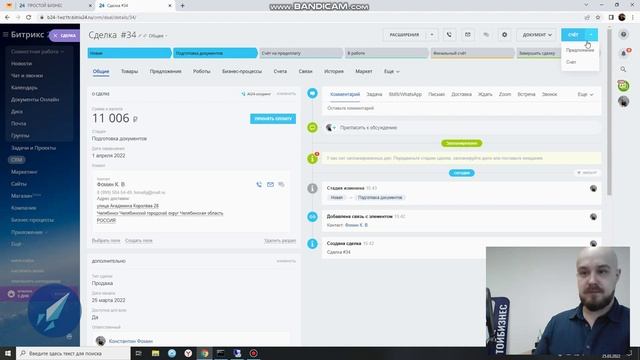This screenshot has width=640, height=360.
Task: Switch to the Товары tab
Action: click(129, 71)
